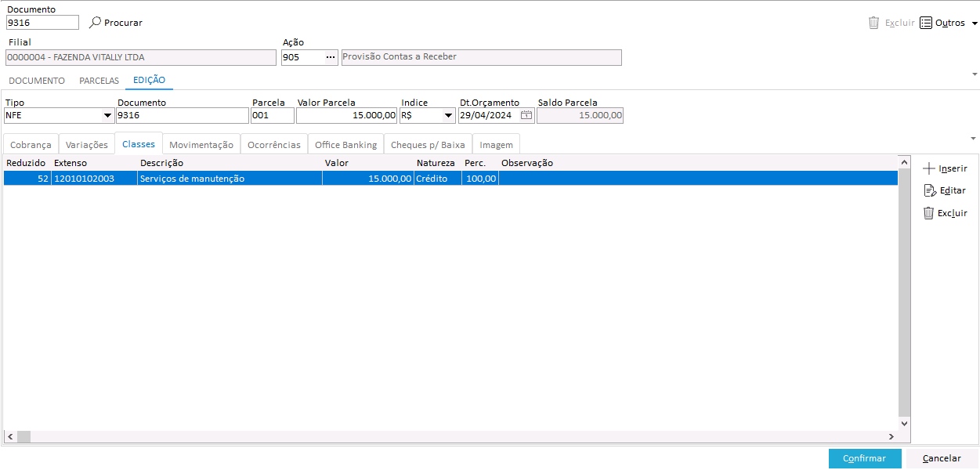980x470 pixels.
Task: Click the Reduzido column header
Action: click(x=27, y=163)
